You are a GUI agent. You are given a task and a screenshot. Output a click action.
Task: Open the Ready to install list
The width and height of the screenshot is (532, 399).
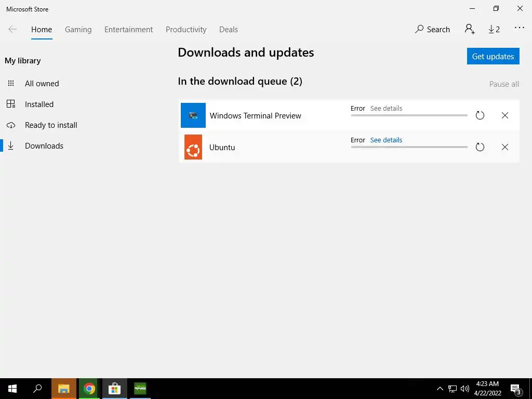pyautogui.click(x=51, y=125)
